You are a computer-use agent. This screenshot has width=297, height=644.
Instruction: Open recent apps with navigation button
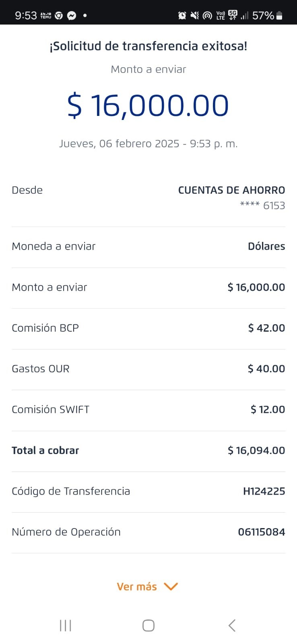(x=66, y=625)
